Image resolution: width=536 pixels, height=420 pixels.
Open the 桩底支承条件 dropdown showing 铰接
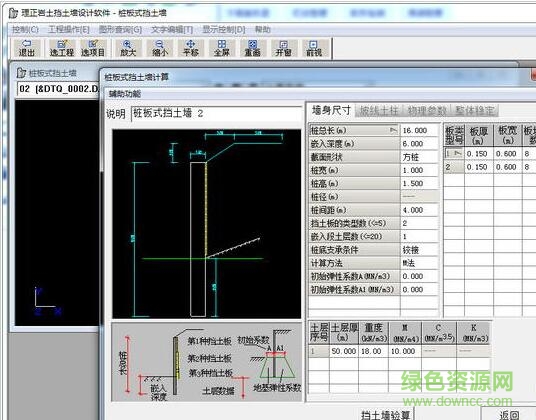tap(419, 250)
